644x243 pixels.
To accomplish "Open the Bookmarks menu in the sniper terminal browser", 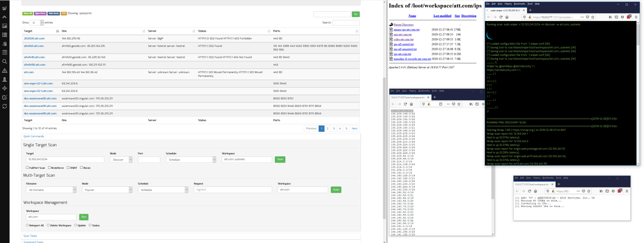I will click(519, 4).
